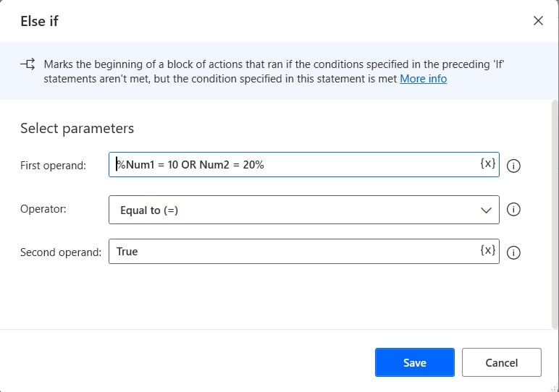Open the 'Equal to (=)' combo box

(x=303, y=210)
